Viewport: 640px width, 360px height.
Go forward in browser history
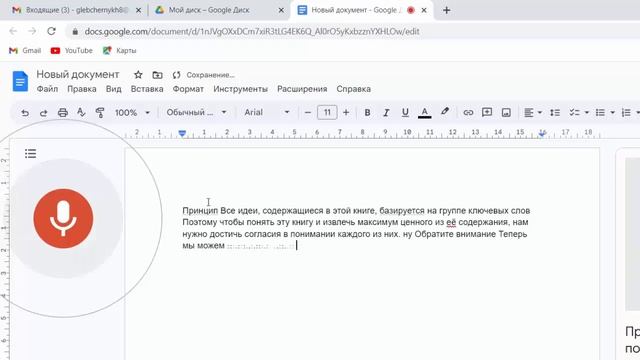tap(32, 31)
